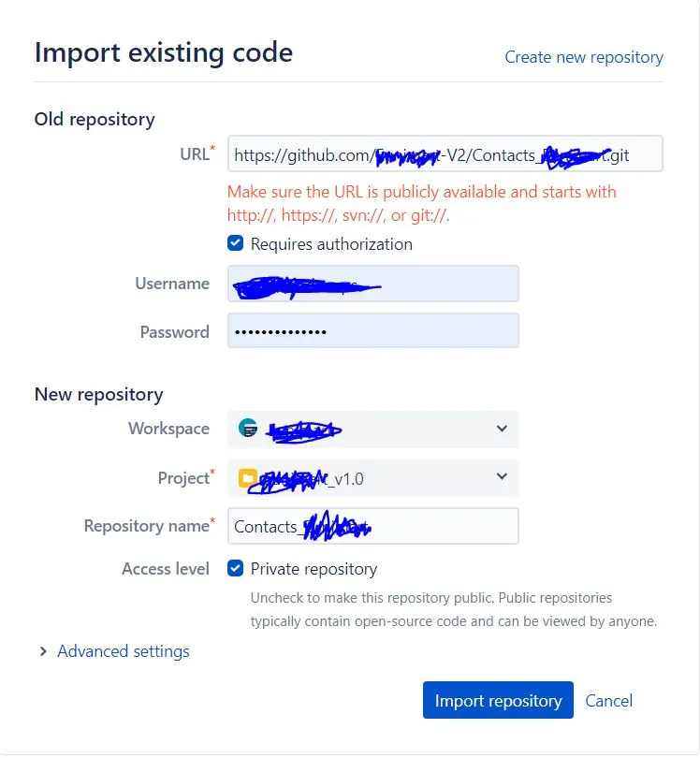Click the Access level label
The image size is (700, 758).
click(166, 569)
